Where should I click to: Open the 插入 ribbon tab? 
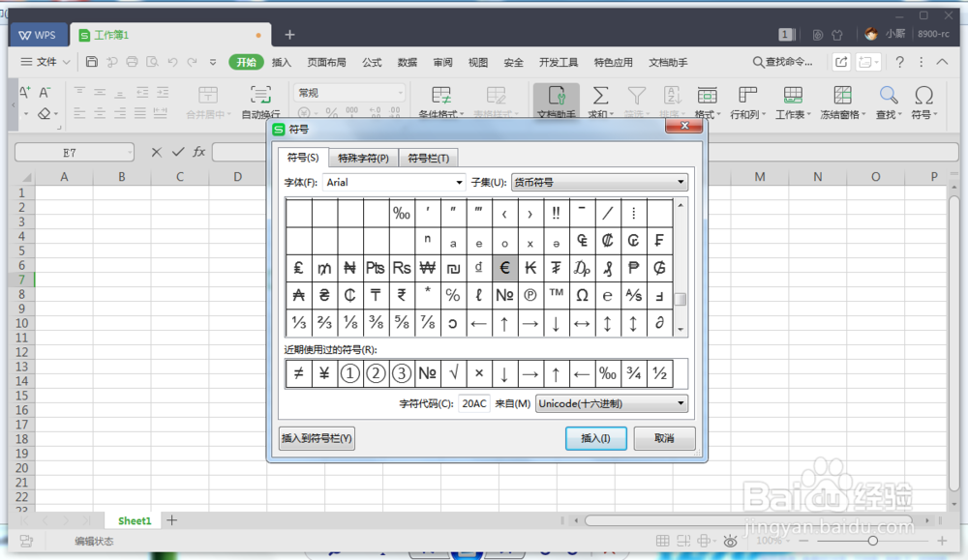(281, 62)
